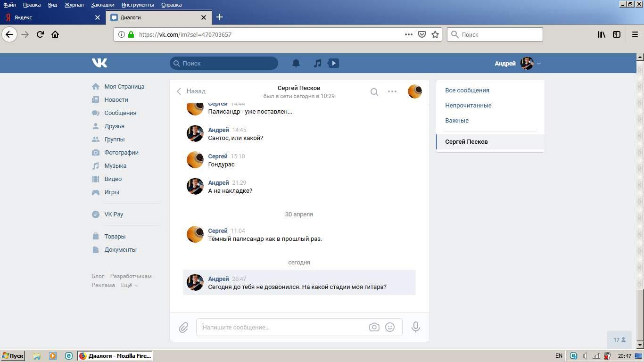644x362 pixels.
Task: Open Сергей Песков's avatar in chat header
Action: click(x=414, y=91)
